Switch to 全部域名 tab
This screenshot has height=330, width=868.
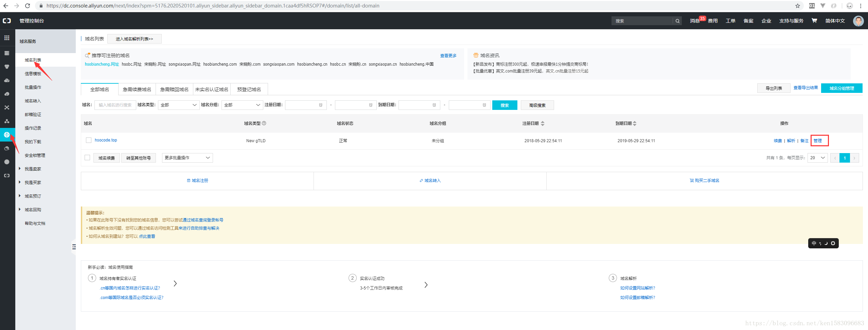pyautogui.click(x=100, y=89)
